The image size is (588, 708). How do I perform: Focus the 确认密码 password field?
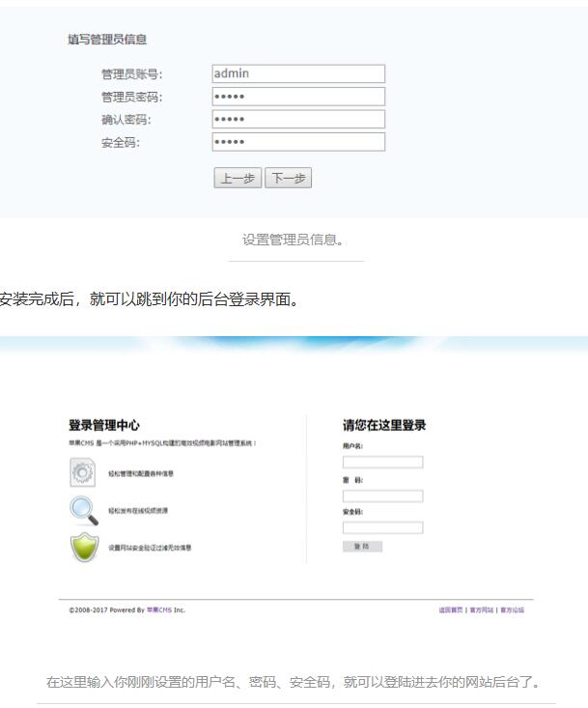pos(298,119)
